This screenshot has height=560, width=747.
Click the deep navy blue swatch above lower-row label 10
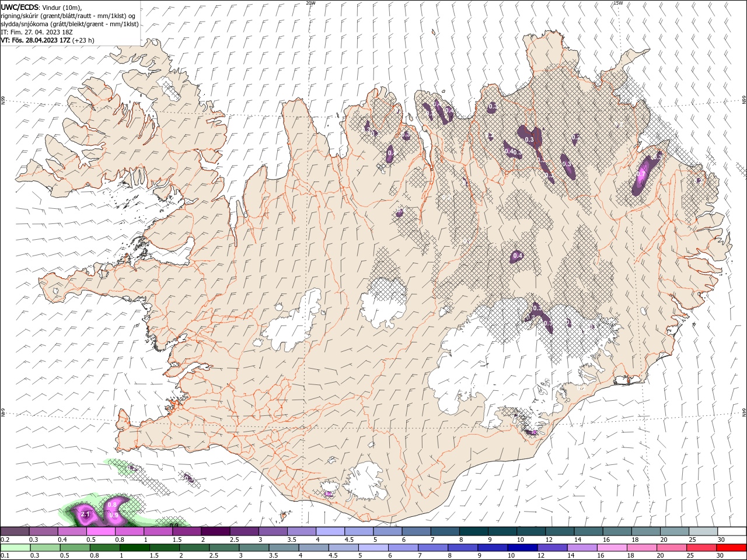pos(521,548)
